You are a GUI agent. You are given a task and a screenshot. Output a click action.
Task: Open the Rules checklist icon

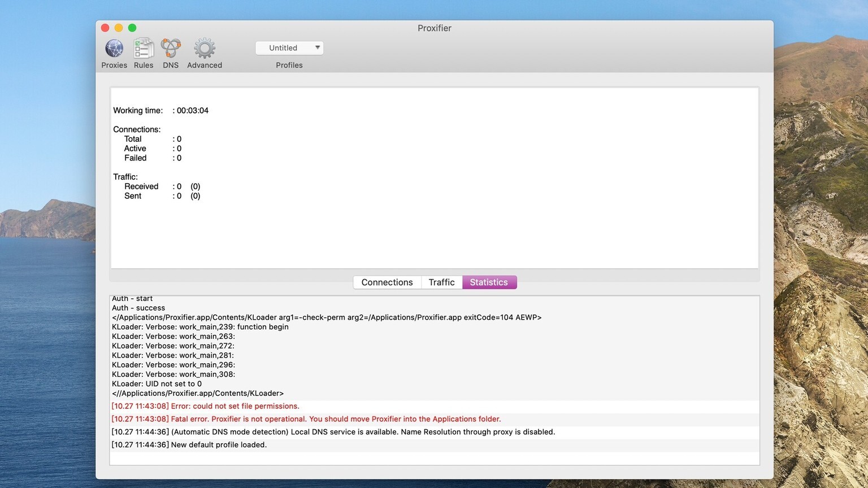[x=144, y=49]
